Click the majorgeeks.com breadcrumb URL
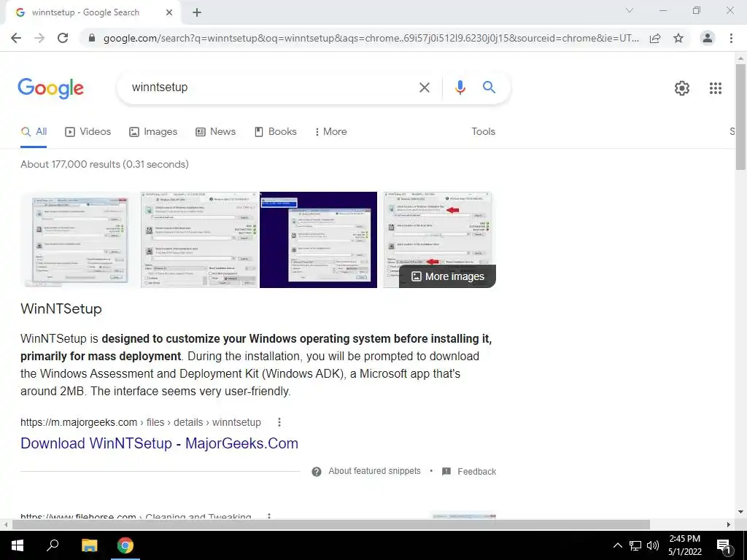The image size is (747, 560). click(141, 422)
